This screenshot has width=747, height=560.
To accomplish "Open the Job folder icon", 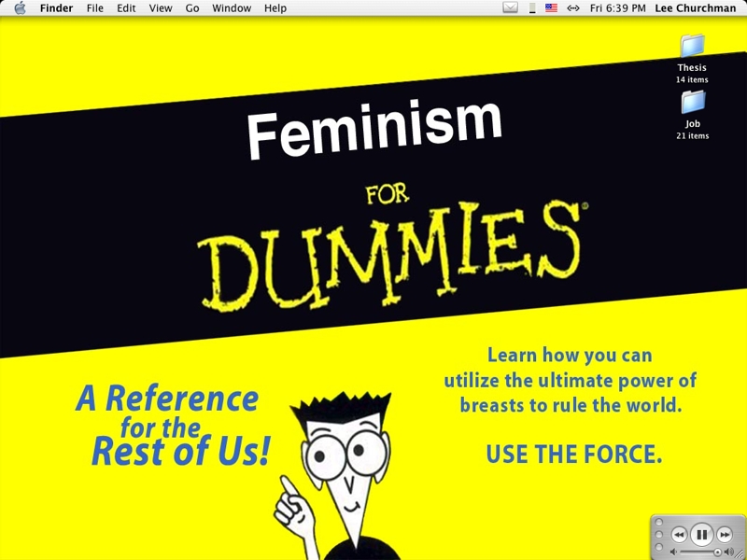I will [692, 102].
